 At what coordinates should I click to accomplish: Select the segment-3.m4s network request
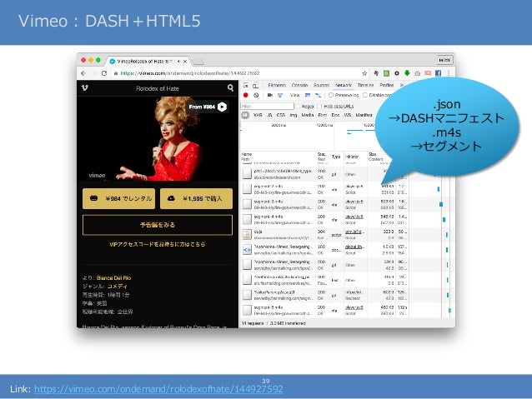[346, 204]
